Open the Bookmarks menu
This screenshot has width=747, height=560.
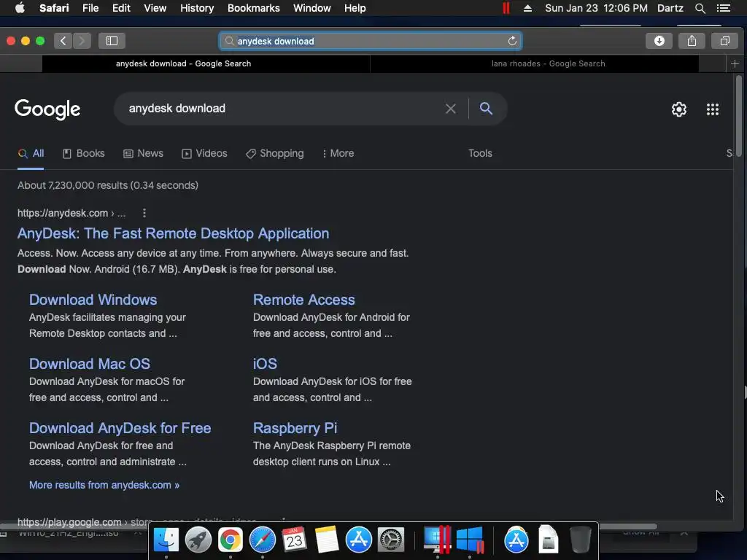(253, 8)
